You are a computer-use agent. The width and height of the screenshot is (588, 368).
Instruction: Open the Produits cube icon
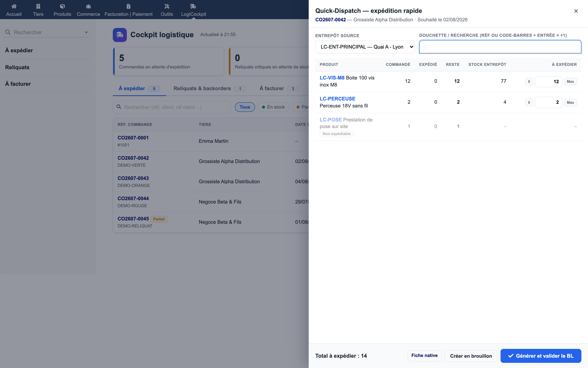pyautogui.click(x=62, y=6)
